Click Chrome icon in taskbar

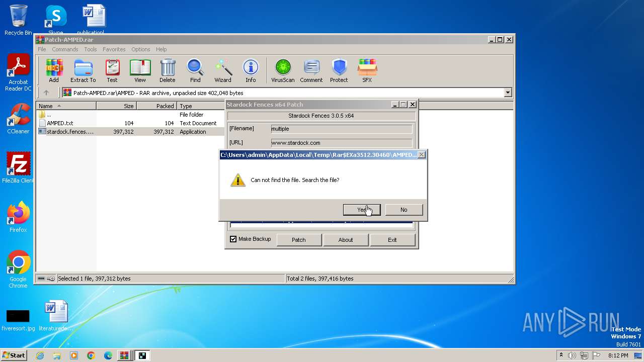[91, 355]
